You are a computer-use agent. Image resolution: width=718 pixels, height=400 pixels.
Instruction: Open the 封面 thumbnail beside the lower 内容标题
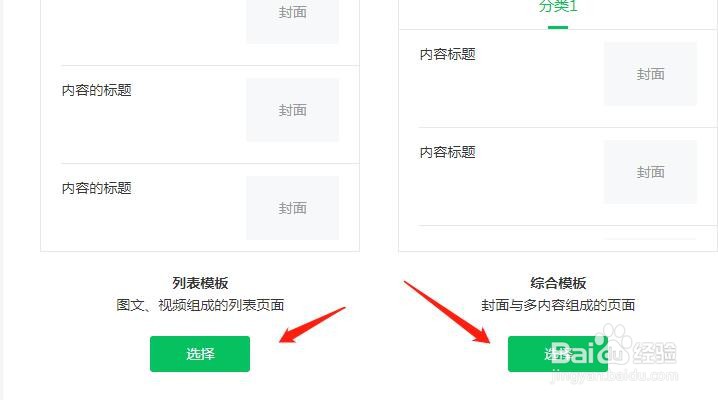[650, 172]
